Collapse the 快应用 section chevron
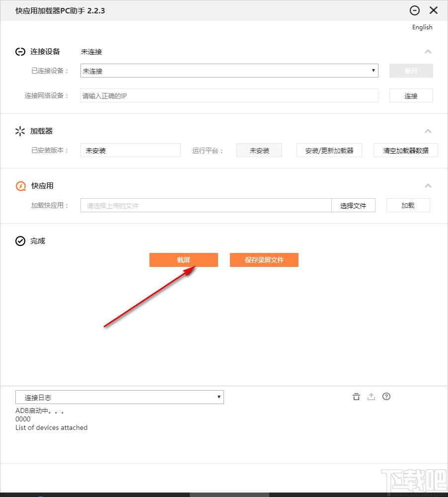 [428, 186]
